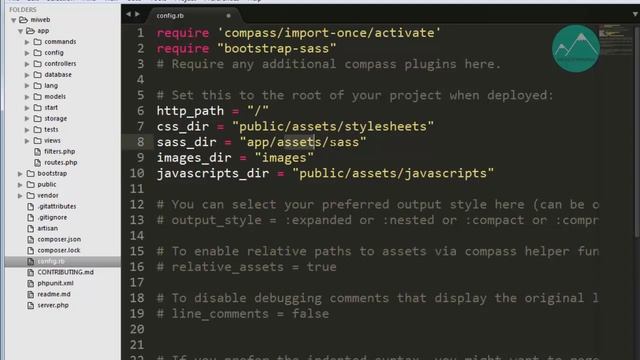Expand the commands folder arrow
This screenshot has width=640, height=360.
(x=27, y=42)
